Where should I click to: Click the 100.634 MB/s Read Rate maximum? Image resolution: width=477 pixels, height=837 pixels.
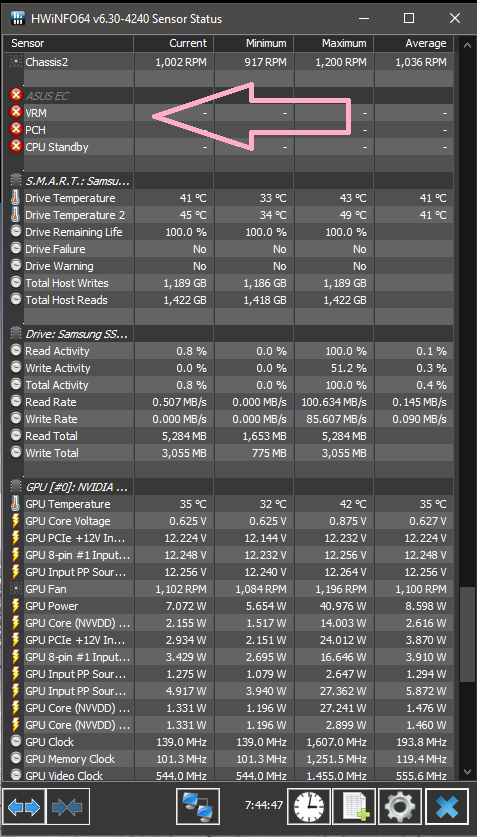click(x=334, y=402)
